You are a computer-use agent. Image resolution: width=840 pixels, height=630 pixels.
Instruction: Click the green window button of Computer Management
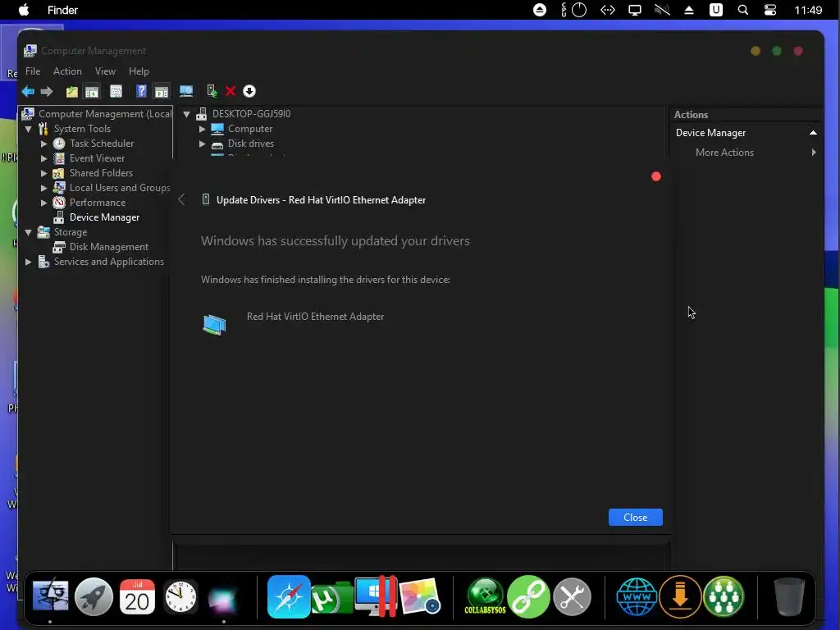point(776,51)
